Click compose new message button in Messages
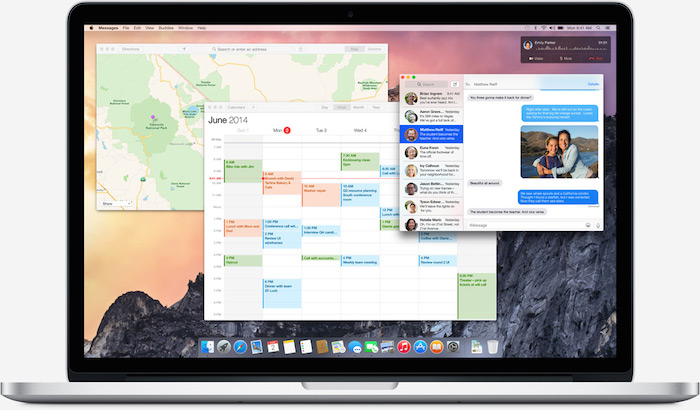The width and height of the screenshot is (700, 410). click(x=455, y=84)
